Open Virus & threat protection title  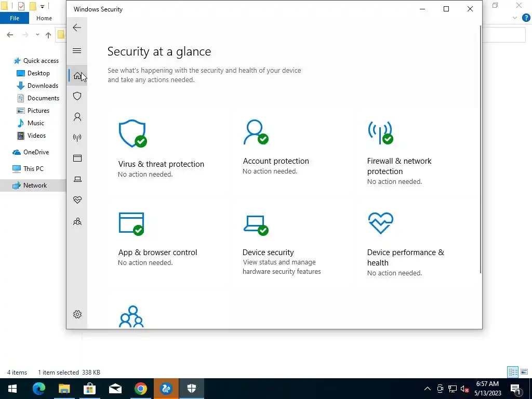[161, 164]
